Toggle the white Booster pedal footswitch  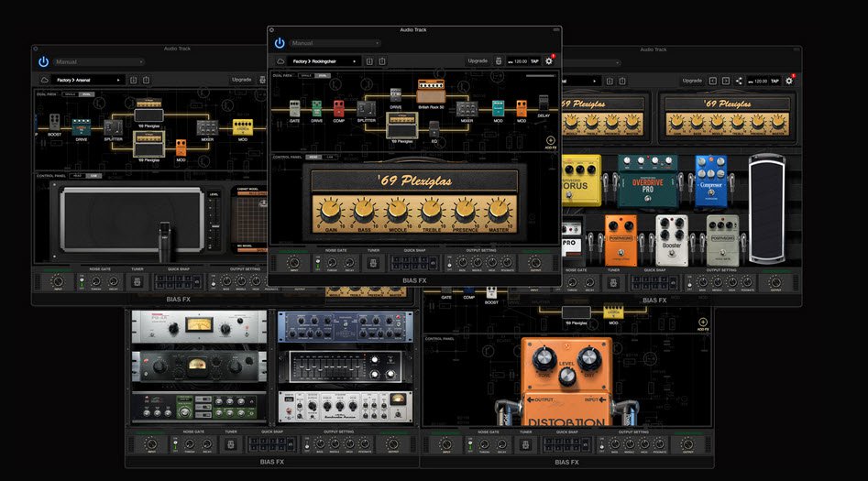click(672, 254)
